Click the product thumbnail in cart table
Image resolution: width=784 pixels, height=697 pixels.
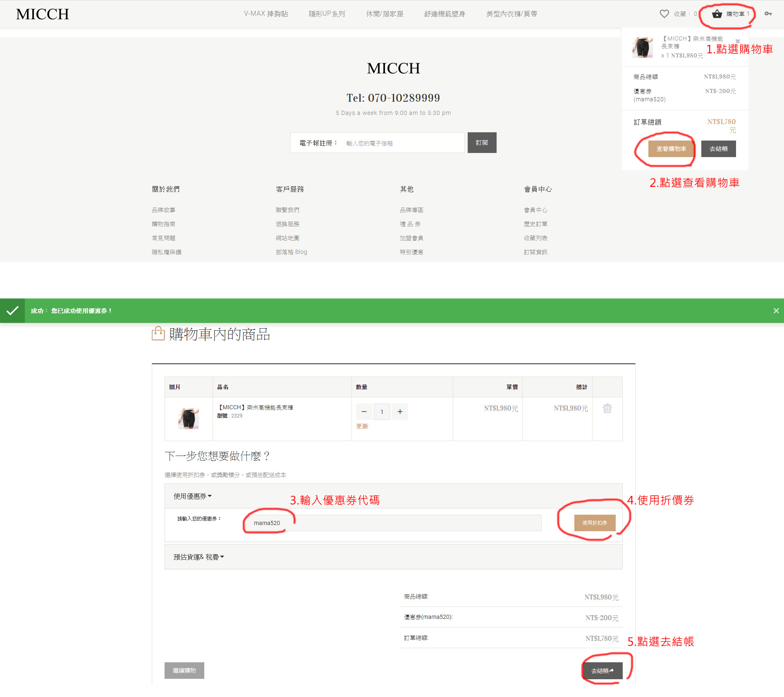(x=189, y=418)
